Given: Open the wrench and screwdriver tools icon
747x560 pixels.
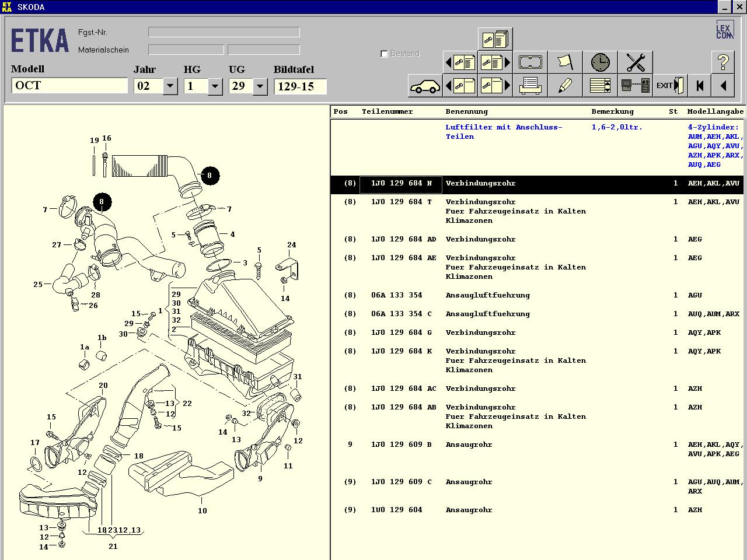Looking at the screenshot, I should tap(635, 62).
